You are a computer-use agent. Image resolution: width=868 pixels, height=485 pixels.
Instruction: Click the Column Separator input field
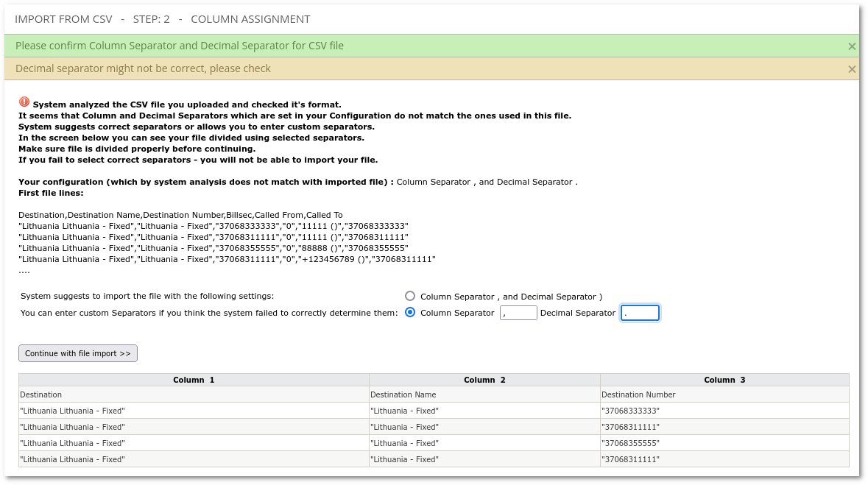pos(518,313)
